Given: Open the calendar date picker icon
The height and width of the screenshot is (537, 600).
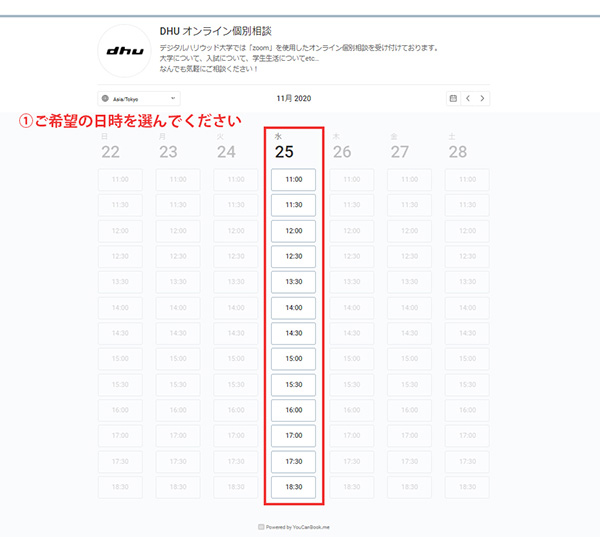Looking at the screenshot, I should [453, 98].
